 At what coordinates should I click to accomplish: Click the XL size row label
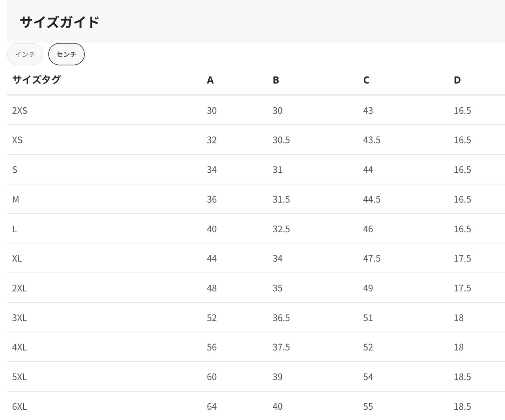point(17,258)
